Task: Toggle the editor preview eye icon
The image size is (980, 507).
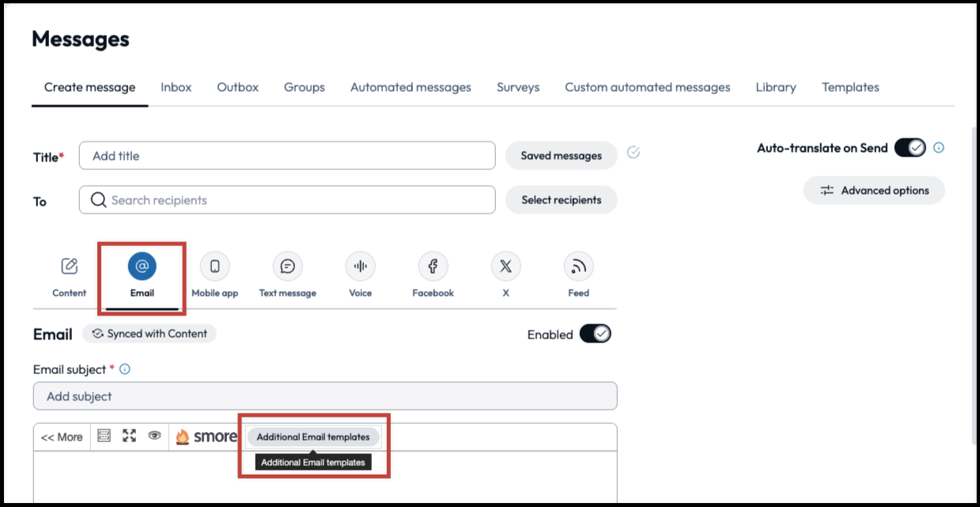Action: point(155,436)
